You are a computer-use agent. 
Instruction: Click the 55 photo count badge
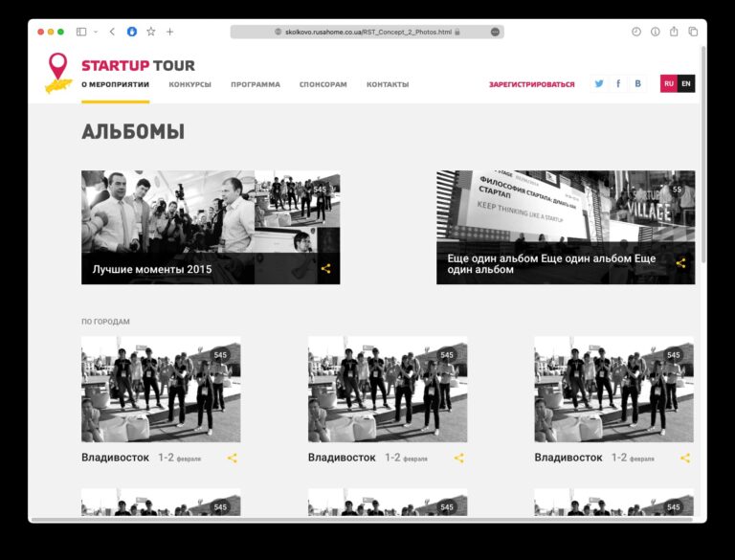(x=677, y=190)
